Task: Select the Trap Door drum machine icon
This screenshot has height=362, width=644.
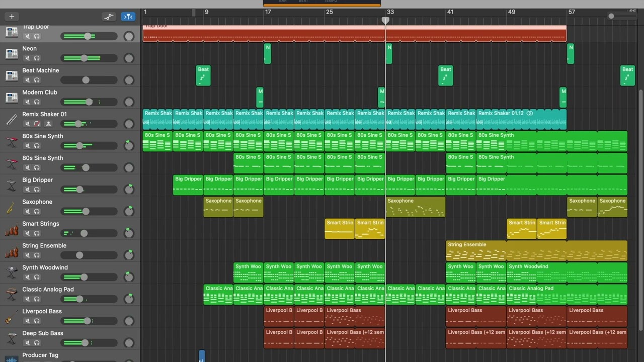Action: coord(12,32)
